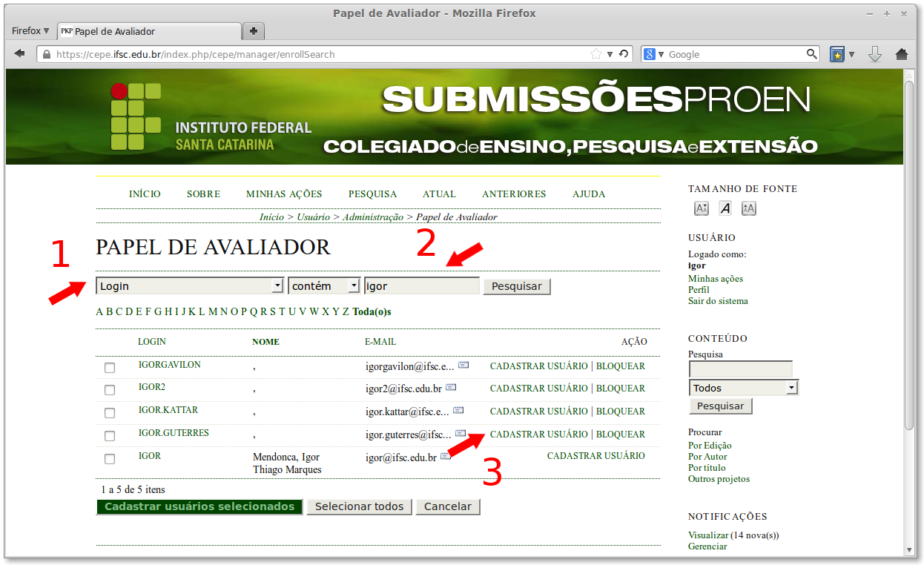Open the MINHAS AÇÕES menu
The image size is (924, 565).
[x=284, y=194]
